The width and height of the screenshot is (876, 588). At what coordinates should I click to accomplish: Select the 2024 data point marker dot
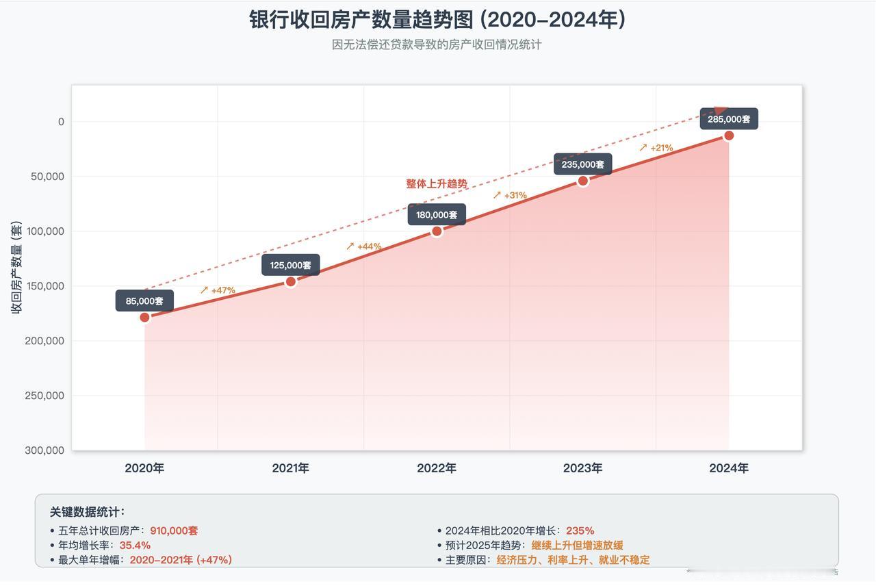click(x=728, y=136)
